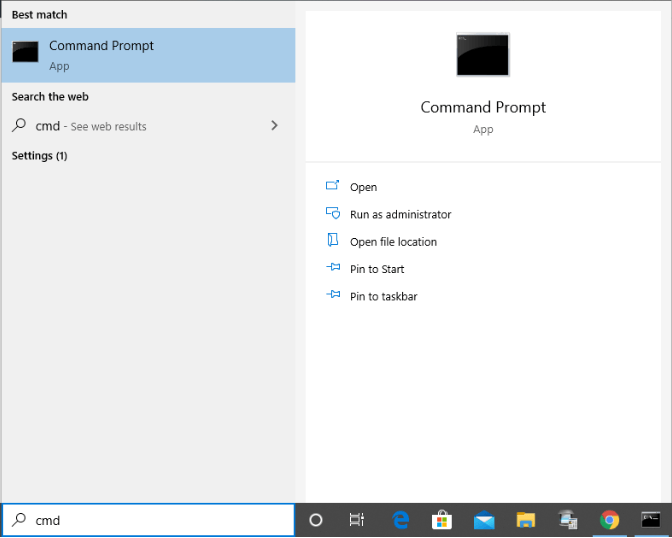Screen dimensions: 672x538
Task: Open Microsoft Store from the taskbar
Action: pyautogui.click(x=442, y=520)
